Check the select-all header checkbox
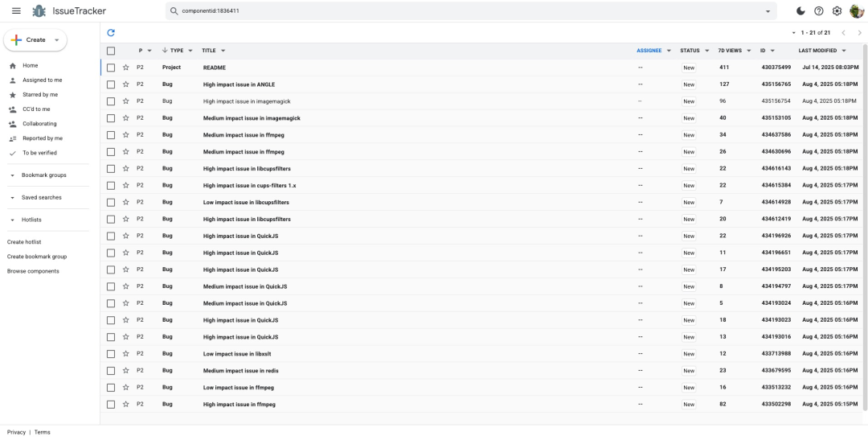This screenshot has height=440, width=868. pos(111,51)
